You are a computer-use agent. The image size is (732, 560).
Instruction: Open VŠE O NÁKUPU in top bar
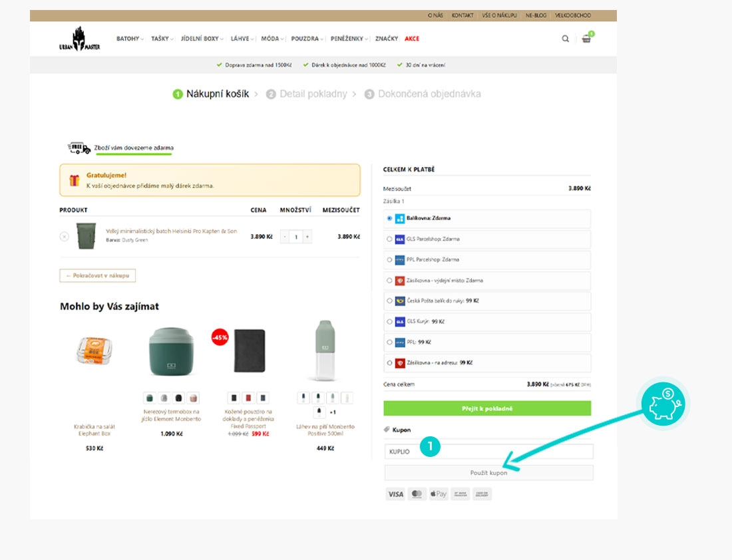tap(499, 15)
